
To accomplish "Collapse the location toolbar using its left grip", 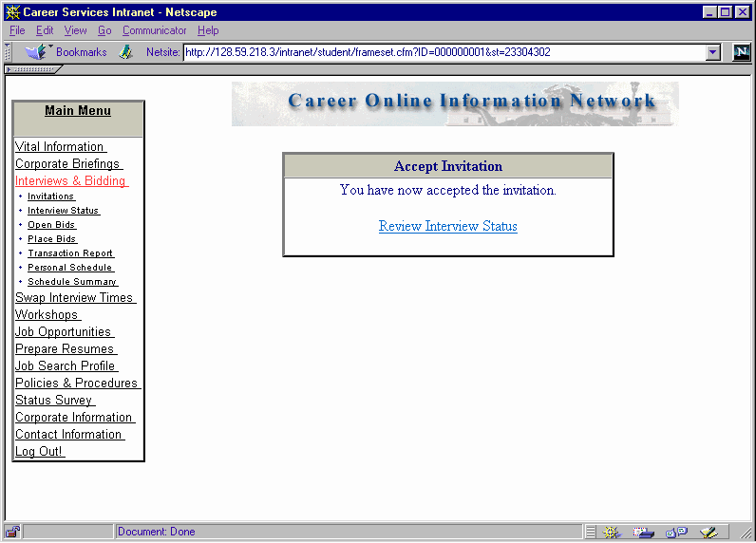I will (8, 52).
